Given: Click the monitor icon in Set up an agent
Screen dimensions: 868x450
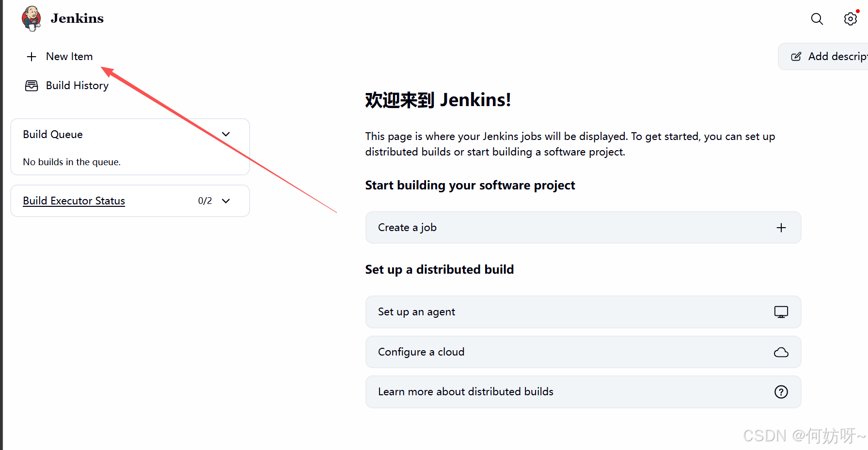Looking at the screenshot, I should pos(781,312).
